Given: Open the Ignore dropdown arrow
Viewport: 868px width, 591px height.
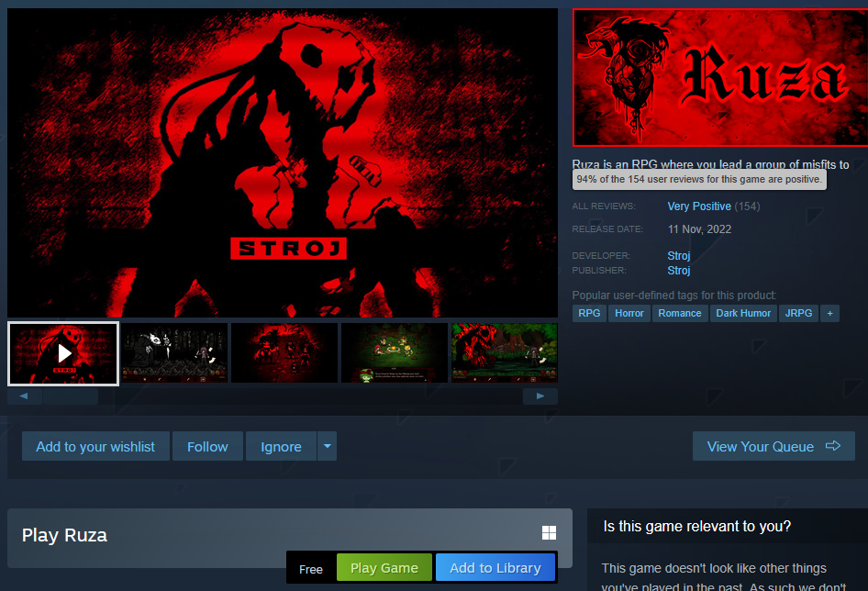Looking at the screenshot, I should coord(328,446).
